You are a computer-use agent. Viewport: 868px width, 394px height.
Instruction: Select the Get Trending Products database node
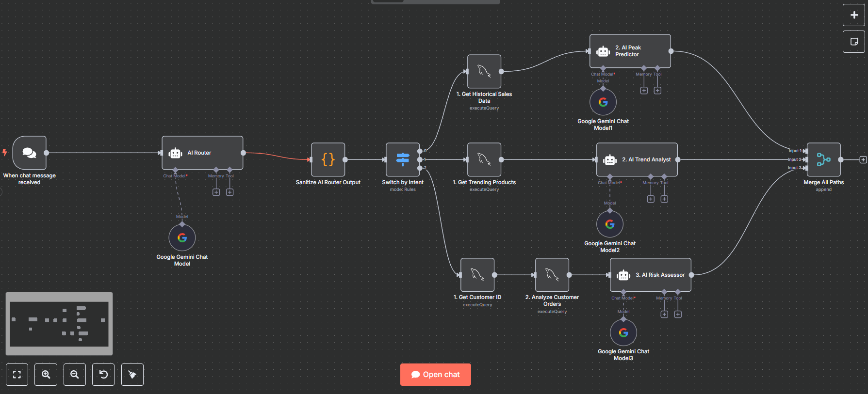coord(484,159)
